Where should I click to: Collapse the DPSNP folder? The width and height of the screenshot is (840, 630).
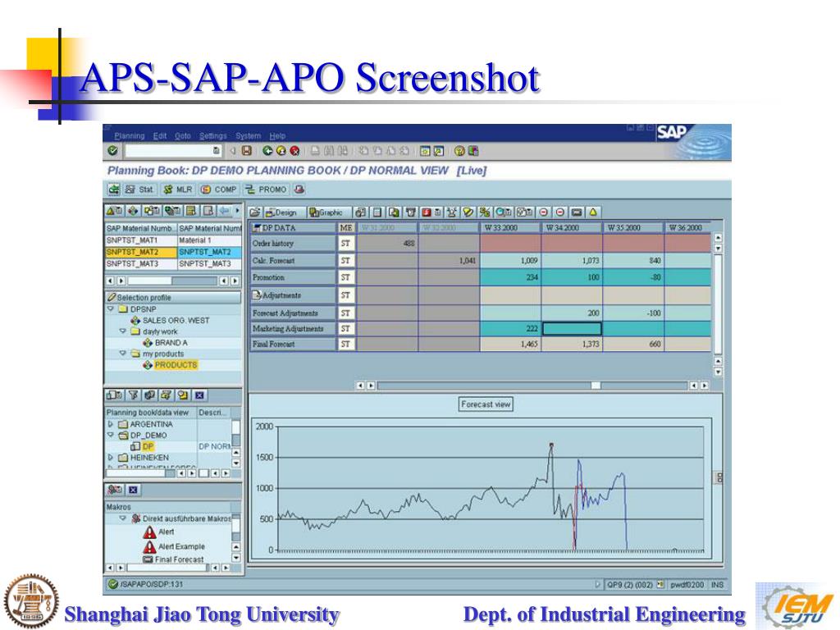[x=111, y=309]
